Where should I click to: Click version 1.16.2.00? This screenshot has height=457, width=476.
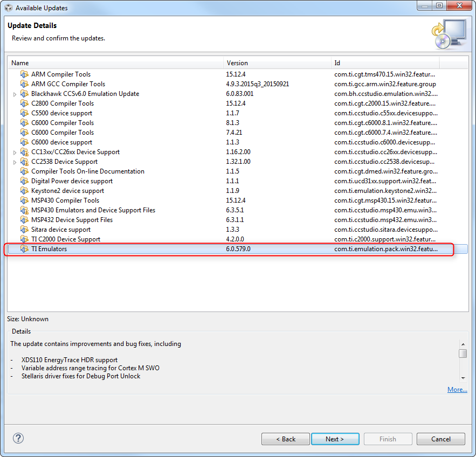pyautogui.click(x=238, y=152)
